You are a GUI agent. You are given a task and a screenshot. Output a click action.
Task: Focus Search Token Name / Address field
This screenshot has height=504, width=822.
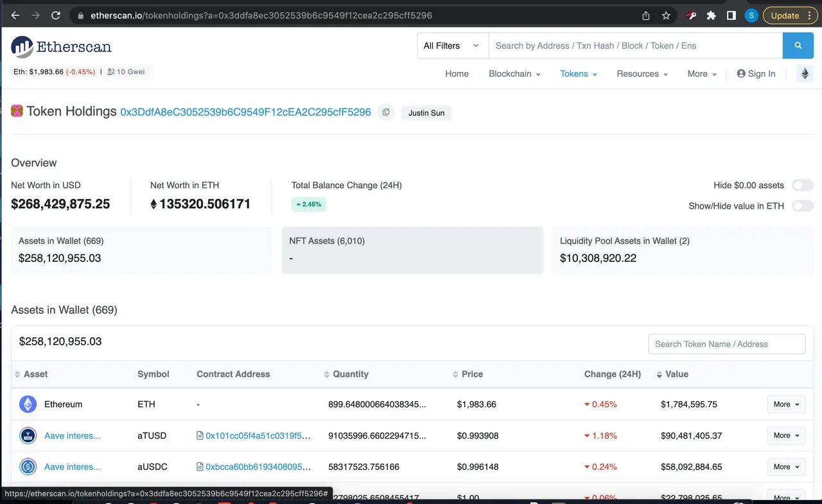pos(726,344)
